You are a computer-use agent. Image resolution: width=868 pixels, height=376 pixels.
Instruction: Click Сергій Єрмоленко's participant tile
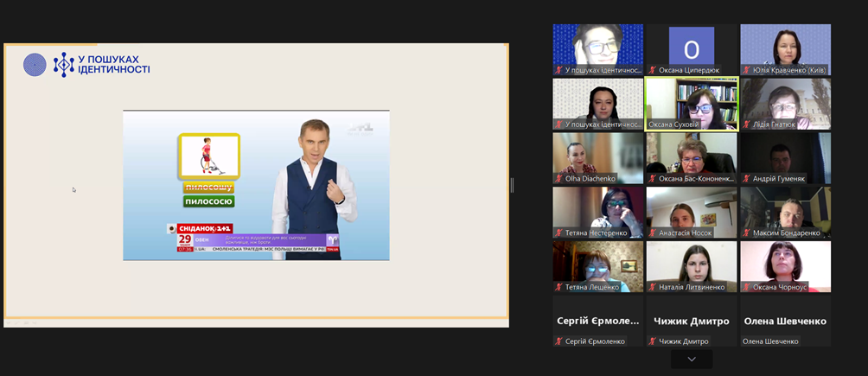[597, 321]
